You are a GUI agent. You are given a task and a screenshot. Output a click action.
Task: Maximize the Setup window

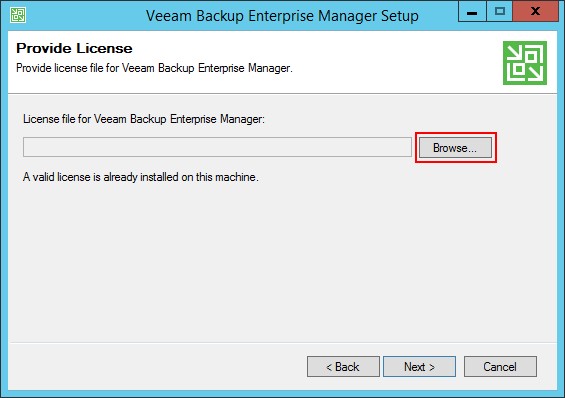click(499, 12)
